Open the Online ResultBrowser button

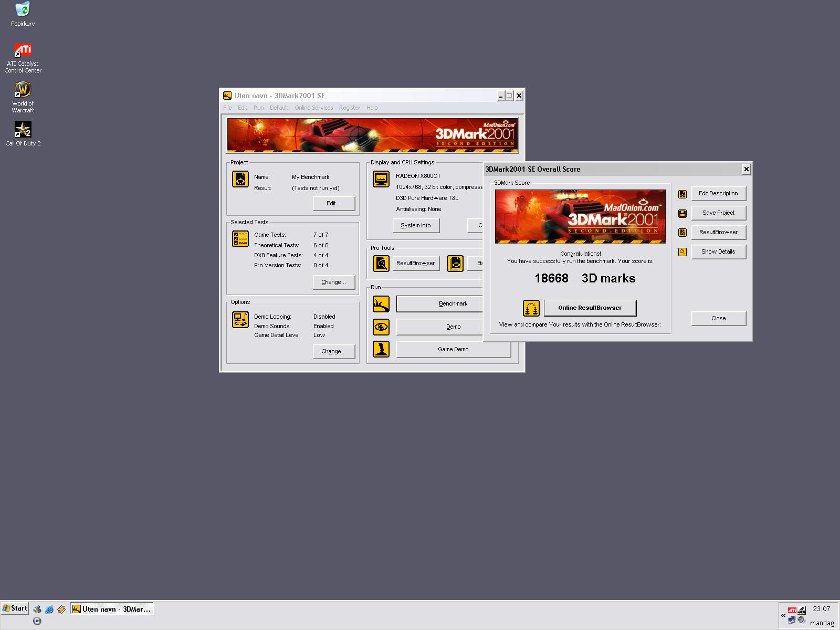pos(590,308)
